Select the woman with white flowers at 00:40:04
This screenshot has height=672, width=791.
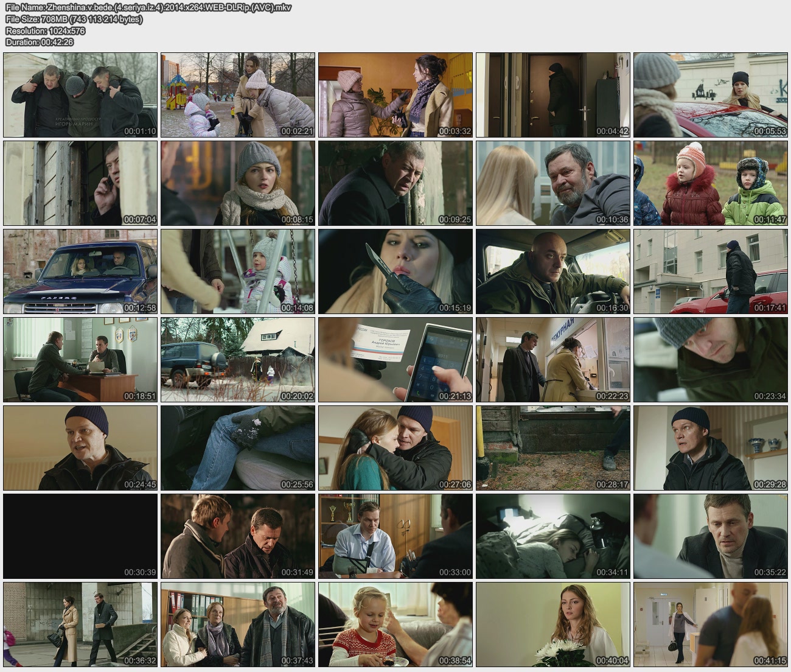552,625
